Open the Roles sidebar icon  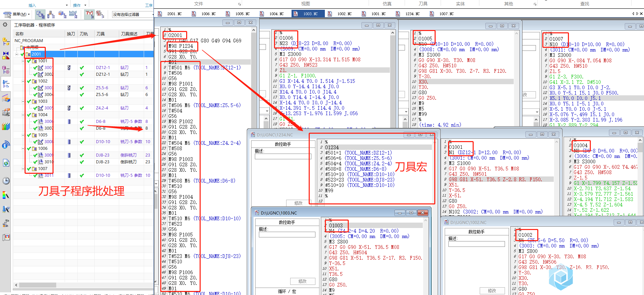click(6, 237)
